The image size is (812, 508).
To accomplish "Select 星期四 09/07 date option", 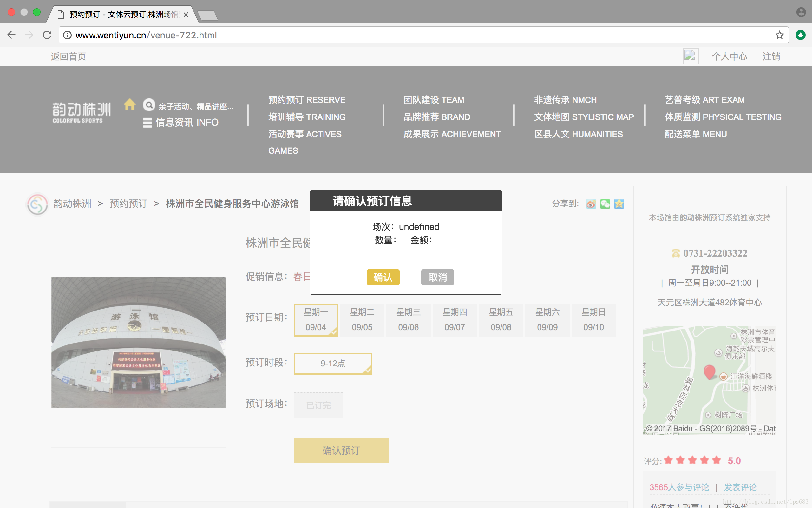I will point(455,320).
